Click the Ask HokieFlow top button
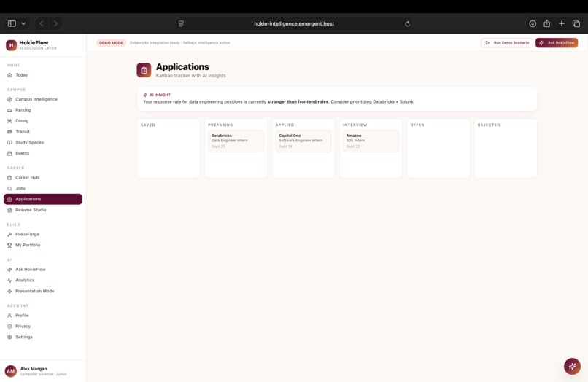The height and width of the screenshot is (382, 588). (557, 43)
